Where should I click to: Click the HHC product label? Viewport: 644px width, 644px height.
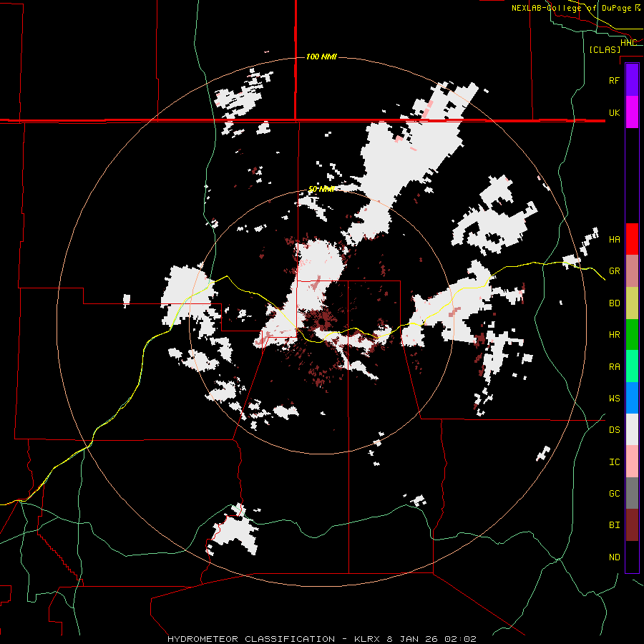[628, 43]
